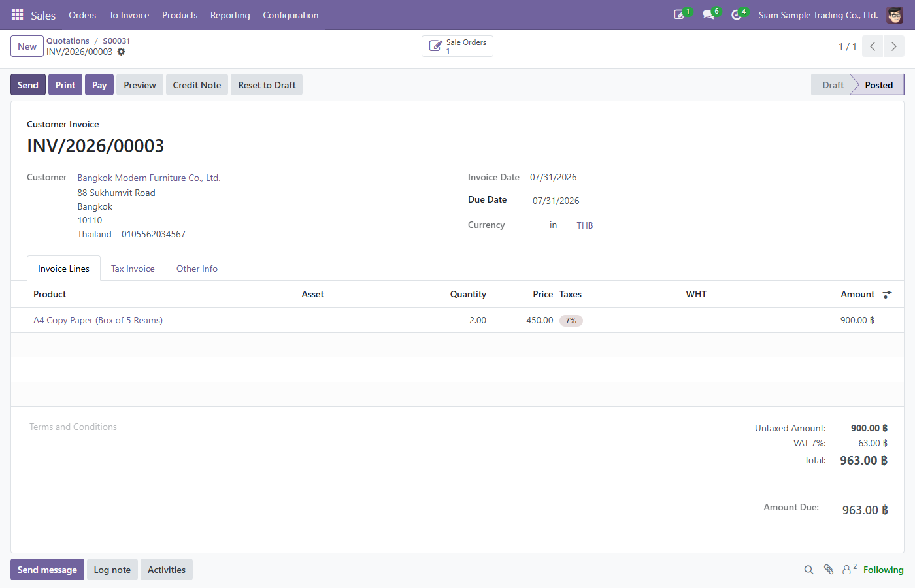
Task: Open the gear actions menu beside INV/2026/00003
Action: click(121, 52)
